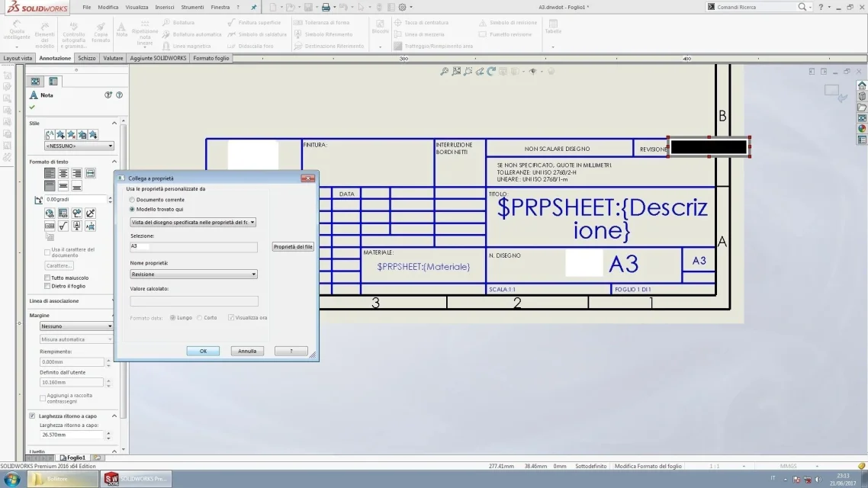Viewport: 868px width, 488px height.
Task: Select the right-align text format icon
Action: click(x=76, y=173)
